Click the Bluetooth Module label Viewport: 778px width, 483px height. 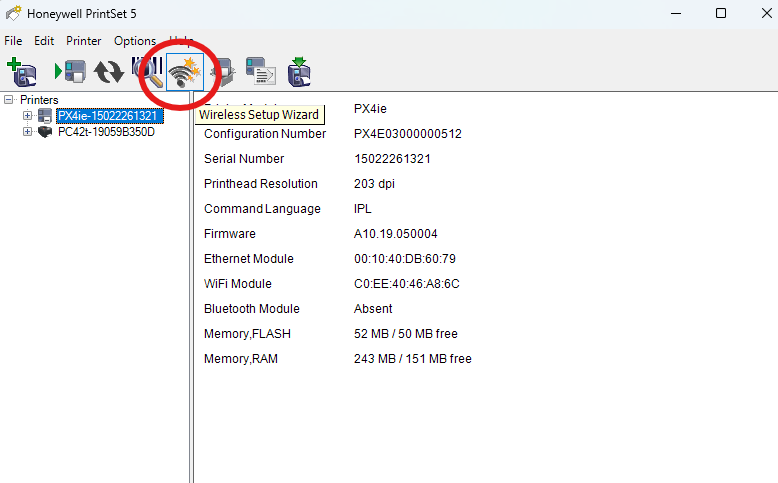[252, 309]
